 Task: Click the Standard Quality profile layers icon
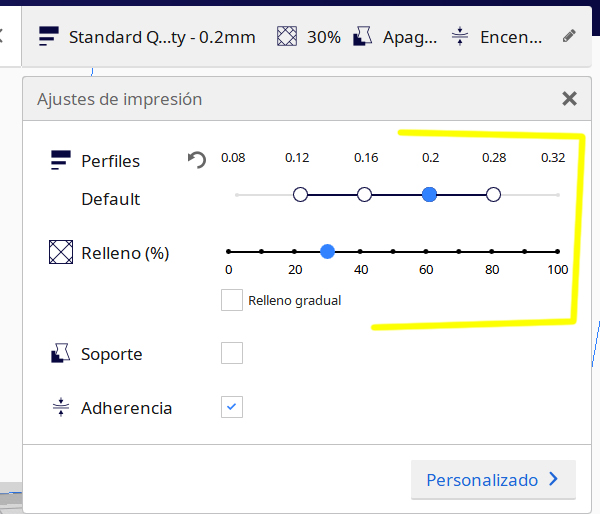pos(49,37)
